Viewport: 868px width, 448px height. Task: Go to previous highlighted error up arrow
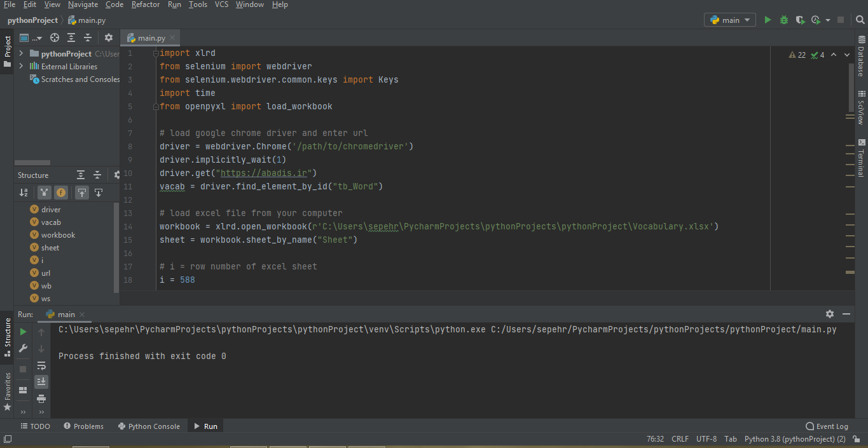[x=834, y=55]
